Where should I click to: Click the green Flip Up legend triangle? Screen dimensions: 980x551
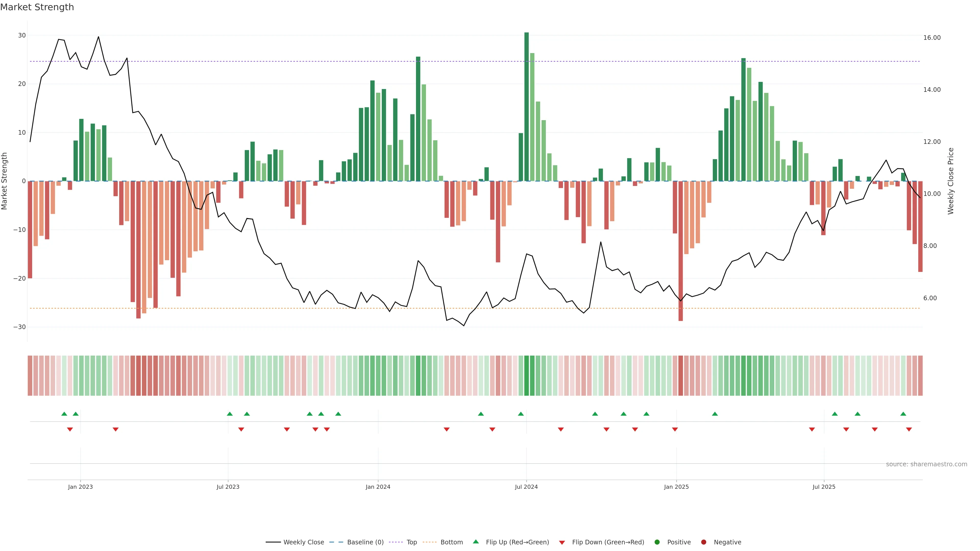point(475,542)
